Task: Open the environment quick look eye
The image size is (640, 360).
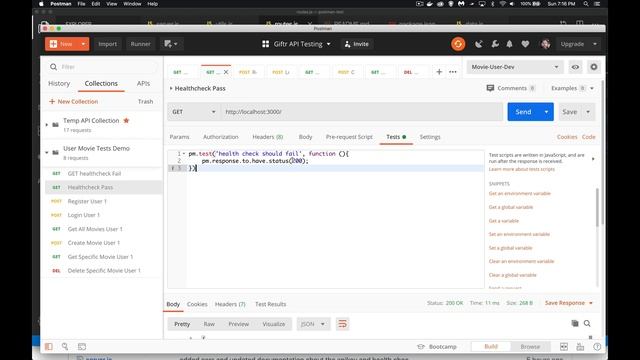Action: 575,67
